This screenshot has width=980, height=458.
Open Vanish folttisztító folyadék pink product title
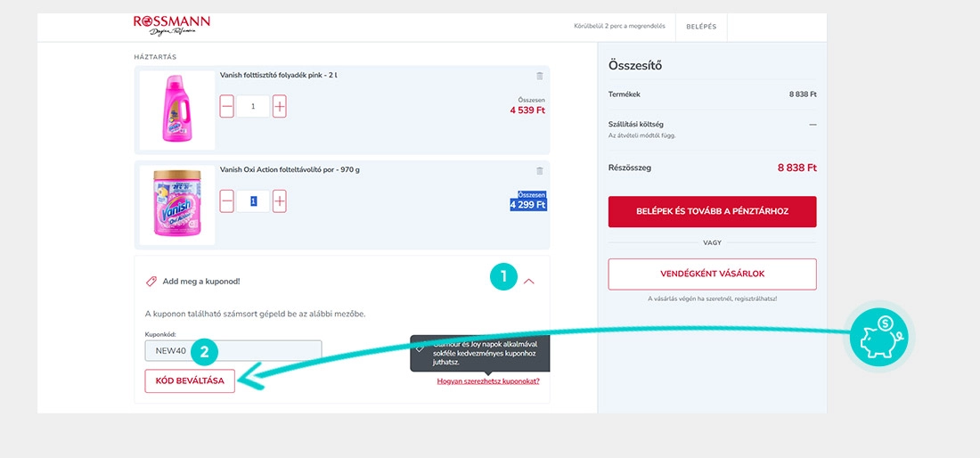278,75
